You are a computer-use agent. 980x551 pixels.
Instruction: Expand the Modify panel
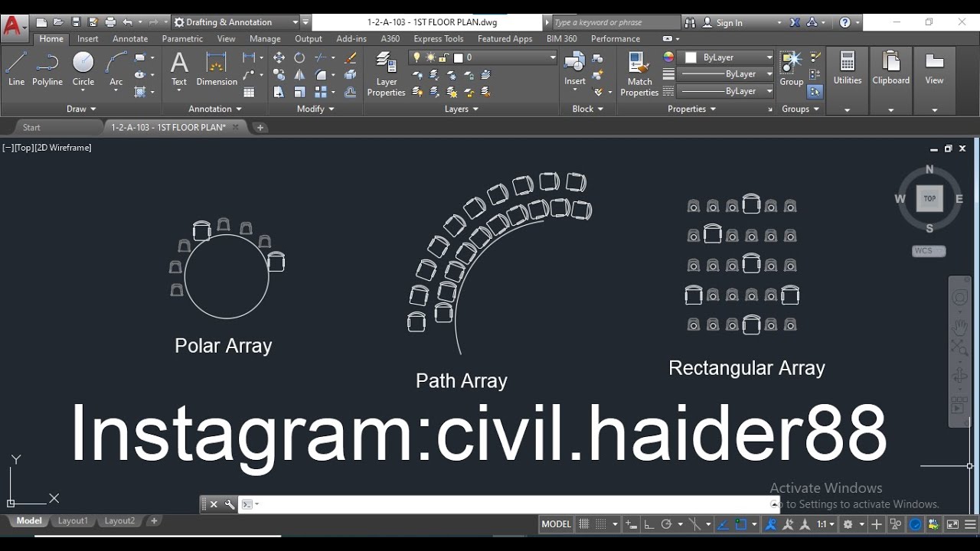[x=315, y=109]
